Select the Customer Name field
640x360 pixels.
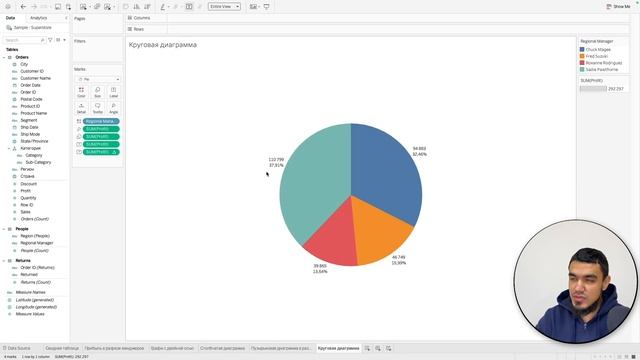36,78
